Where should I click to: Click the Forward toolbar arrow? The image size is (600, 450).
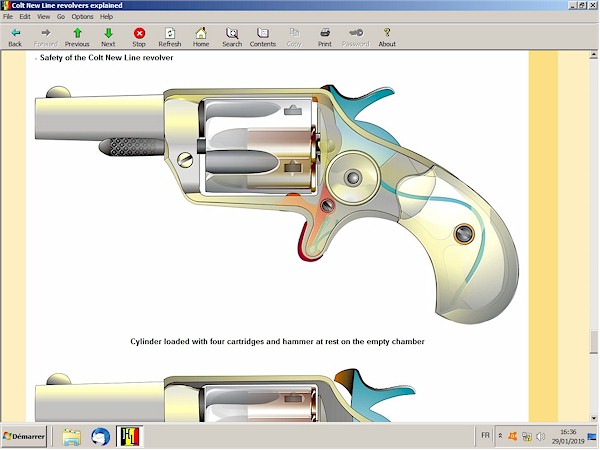(46, 37)
